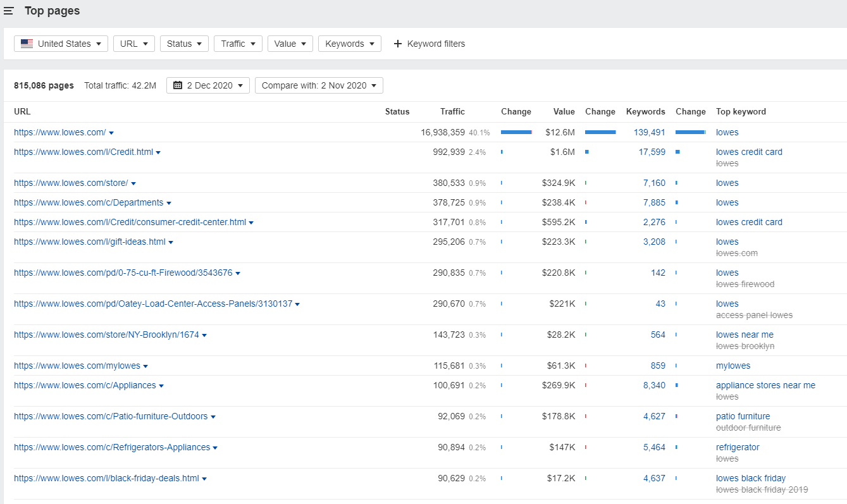Open the 17,599 keywords count link
Screen dimensions: 847x504
pyautogui.click(x=652, y=152)
